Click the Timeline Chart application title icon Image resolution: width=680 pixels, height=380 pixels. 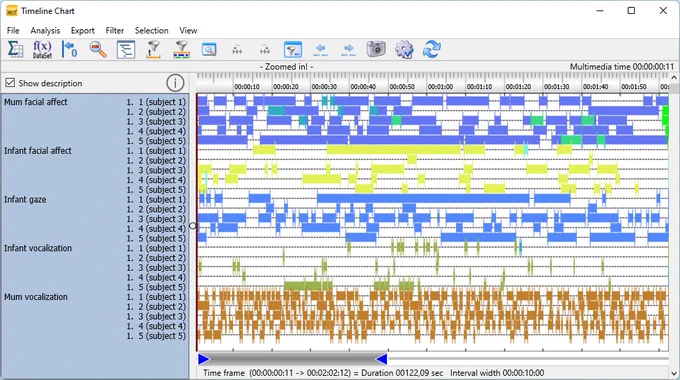(12, 11)
